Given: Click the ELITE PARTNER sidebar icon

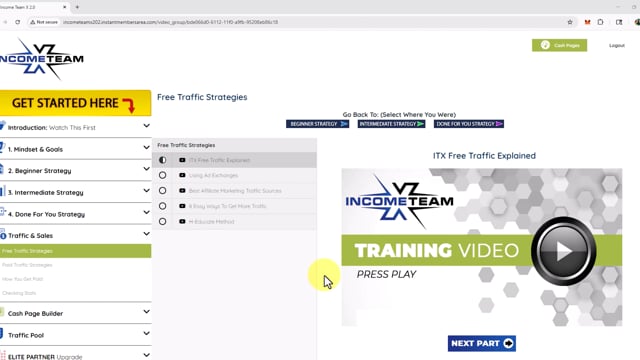Looking at the screenshot, I should (3, 356).
